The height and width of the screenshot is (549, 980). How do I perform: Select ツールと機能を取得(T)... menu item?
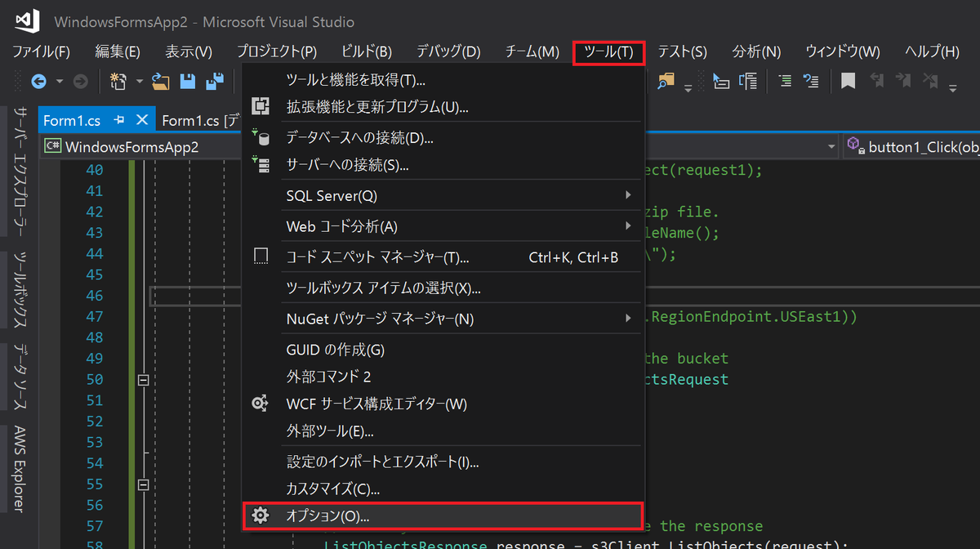point(443,80)
